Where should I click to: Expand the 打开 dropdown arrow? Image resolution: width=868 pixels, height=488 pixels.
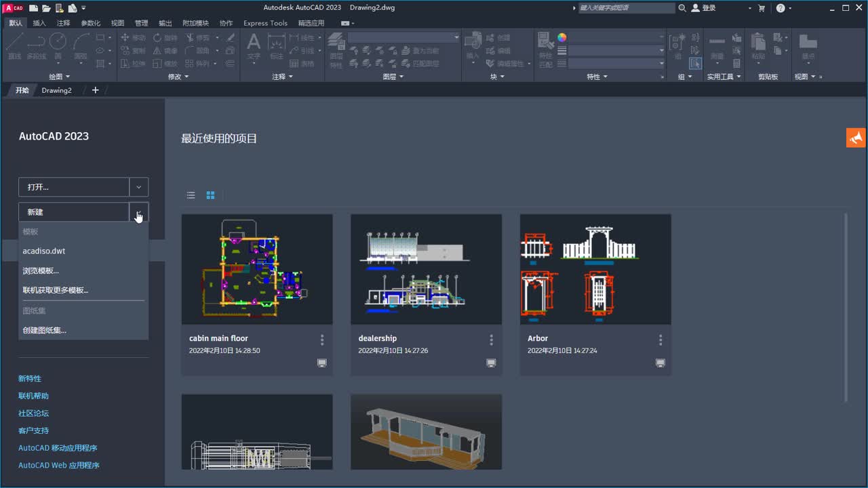click(x=139, y=187)
